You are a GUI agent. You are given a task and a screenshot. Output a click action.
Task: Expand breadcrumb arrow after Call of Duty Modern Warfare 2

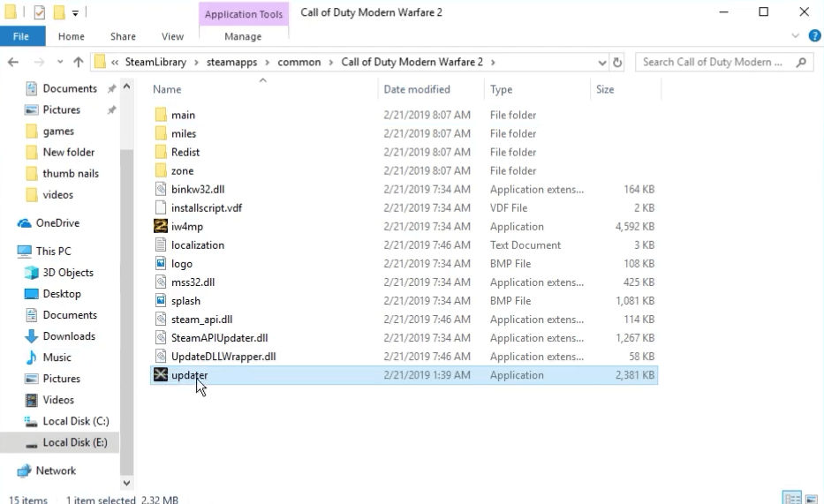[493, 63]
